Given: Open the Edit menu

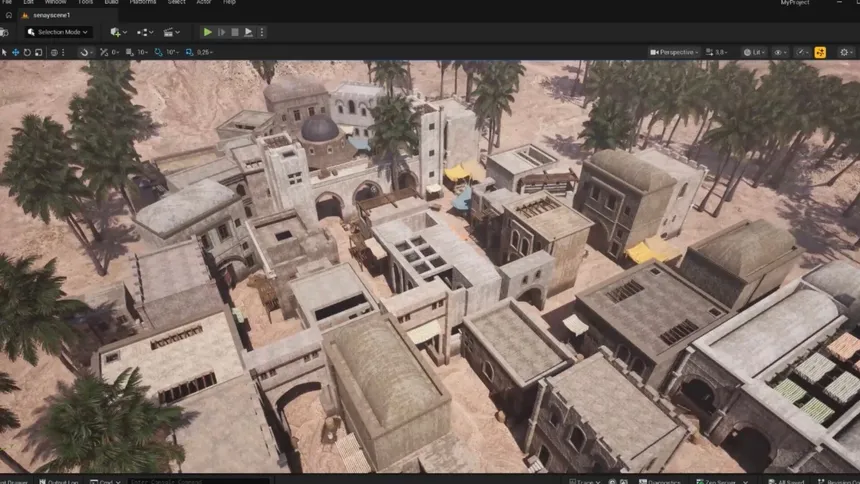Looking at the screenshot, I should (x=29, y=2).
